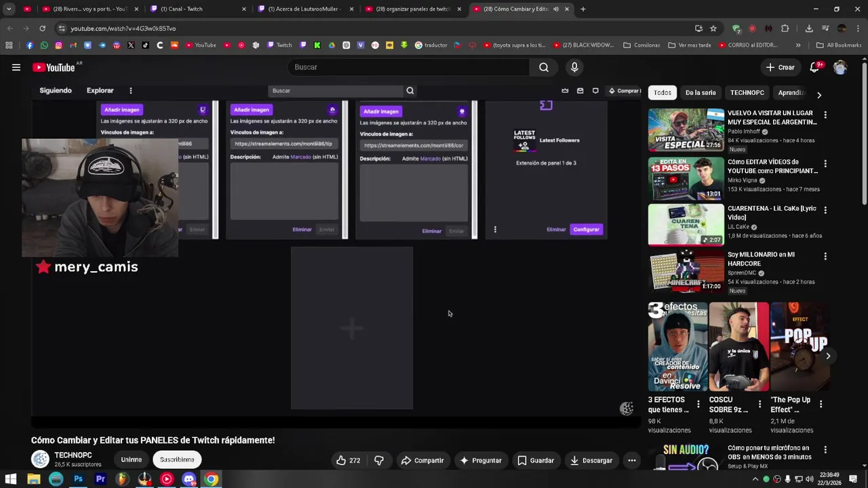Open the CUARENTENA LiL CaKe video thumbnail

pos(686,224)
